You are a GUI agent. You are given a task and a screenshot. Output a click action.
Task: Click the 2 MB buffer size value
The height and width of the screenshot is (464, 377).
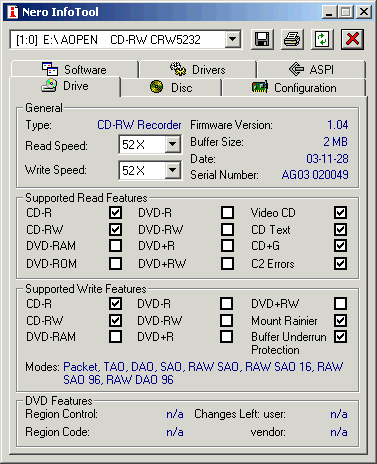(335, 142)
